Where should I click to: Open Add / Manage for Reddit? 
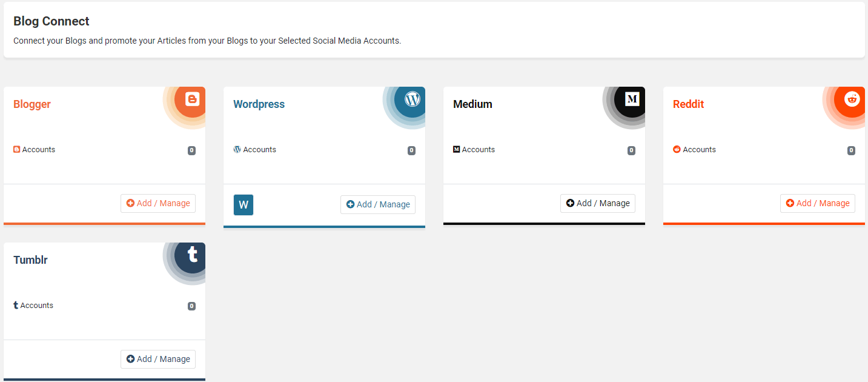[818, 203]
